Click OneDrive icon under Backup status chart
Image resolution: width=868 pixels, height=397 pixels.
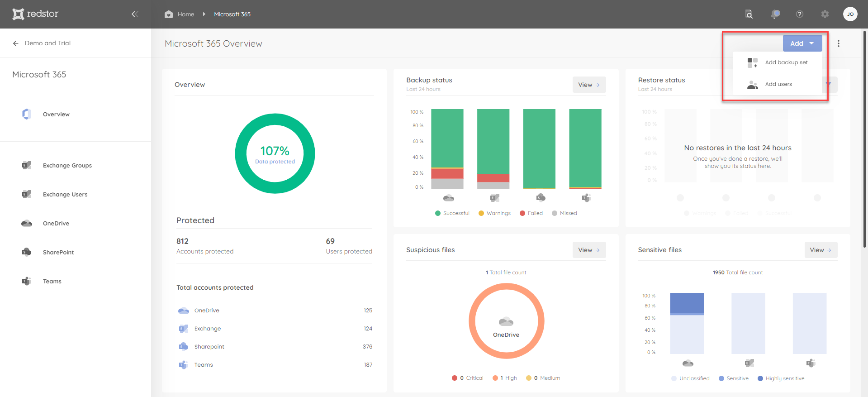(x=449, y=198)
